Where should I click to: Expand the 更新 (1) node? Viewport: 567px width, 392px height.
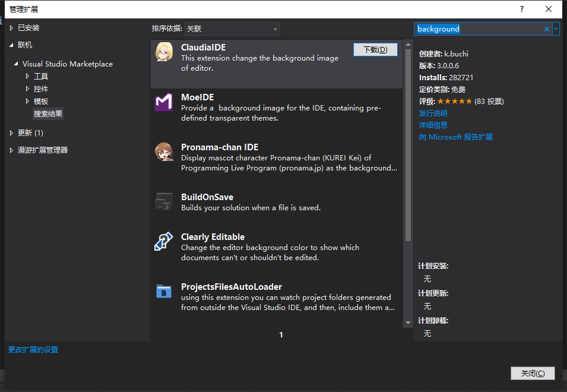[11, 133]
